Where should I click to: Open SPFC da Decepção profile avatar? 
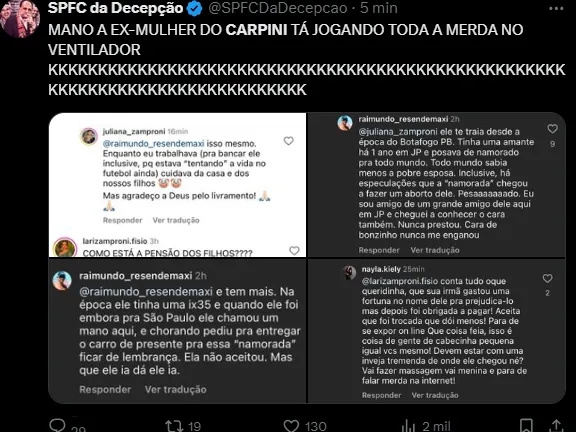click(19, 18)
